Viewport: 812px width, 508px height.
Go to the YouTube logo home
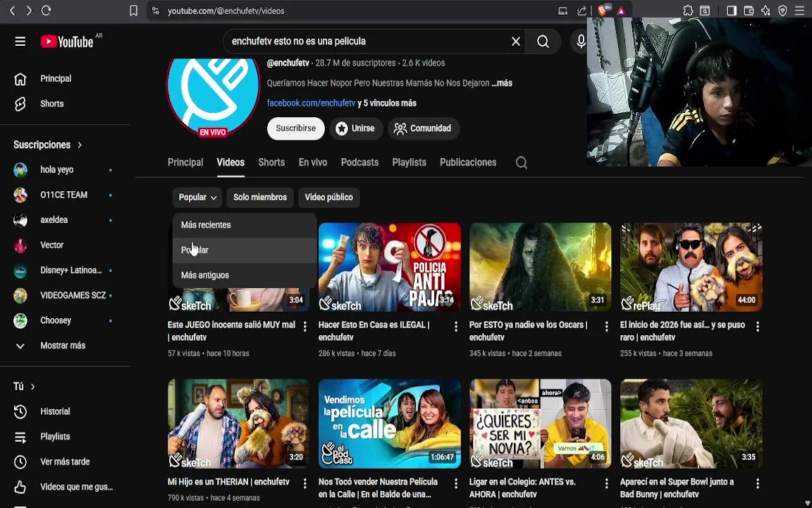coord(68,42)
